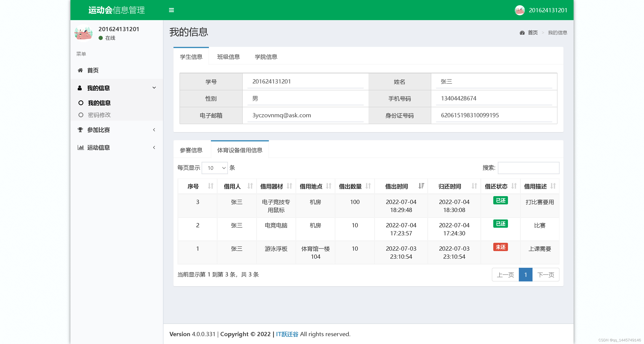
Task: Click the 电子邮箱 field 3yczovnmq@ask.com
Action: 305,115
